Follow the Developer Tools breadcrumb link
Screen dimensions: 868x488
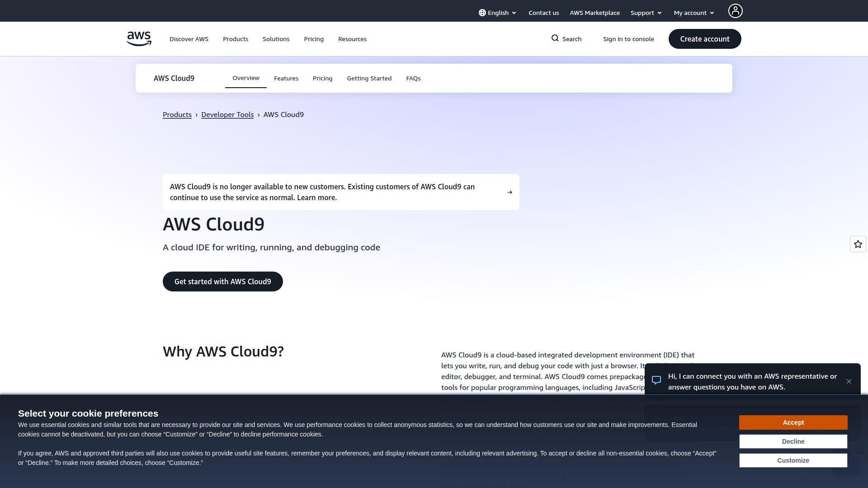pos(227,114)
